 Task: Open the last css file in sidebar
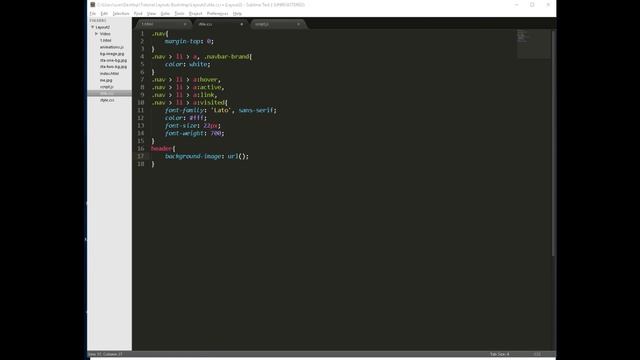(107, 100)
